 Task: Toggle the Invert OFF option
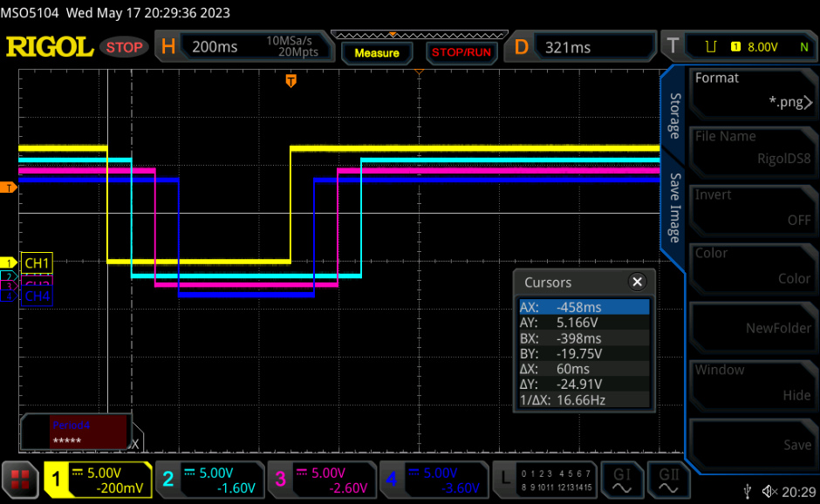coord(753,210)
